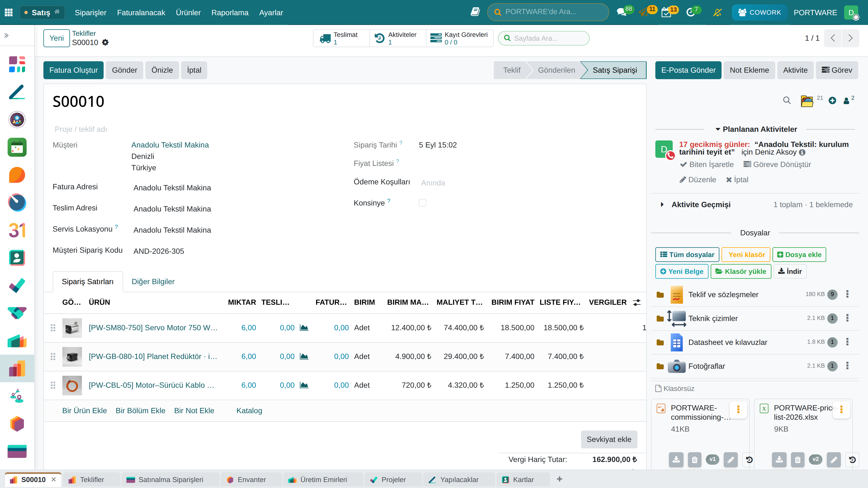Viewport: 868px width, 488px height.
Task: Open forecast chart icon on Servo Motor row
Action: (x=304, y=328)
